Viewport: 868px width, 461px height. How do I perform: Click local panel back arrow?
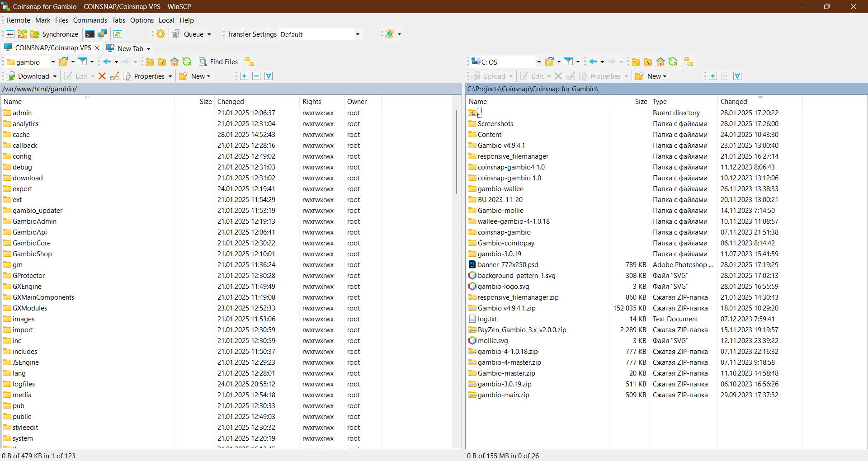[593, 62]
